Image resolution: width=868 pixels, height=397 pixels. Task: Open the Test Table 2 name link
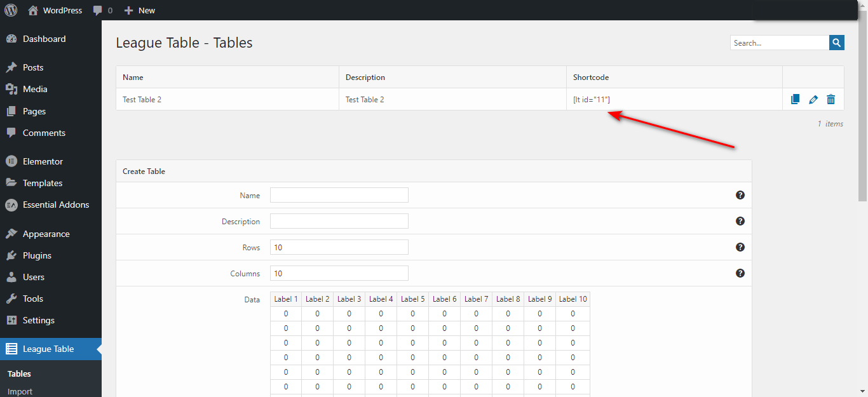click(x=141, y=99)
